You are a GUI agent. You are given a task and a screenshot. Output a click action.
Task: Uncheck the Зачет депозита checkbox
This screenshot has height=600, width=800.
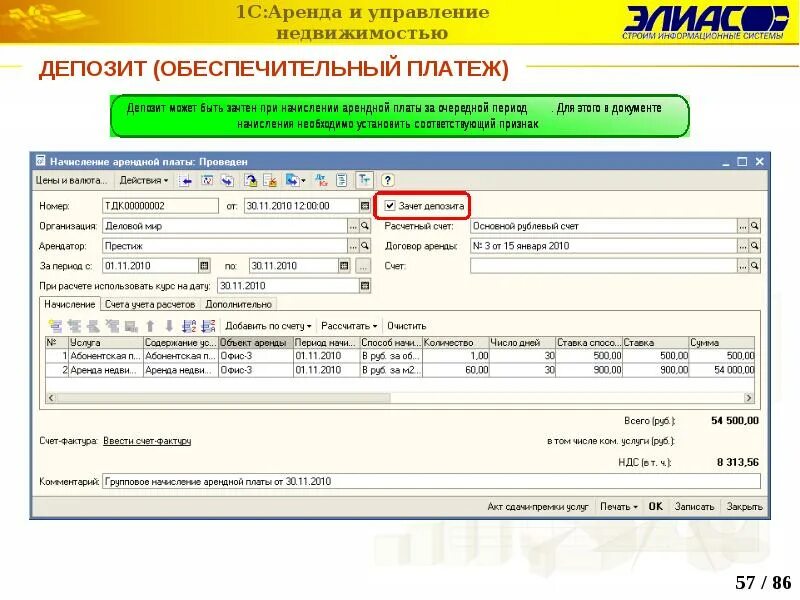tap(390, 206)
